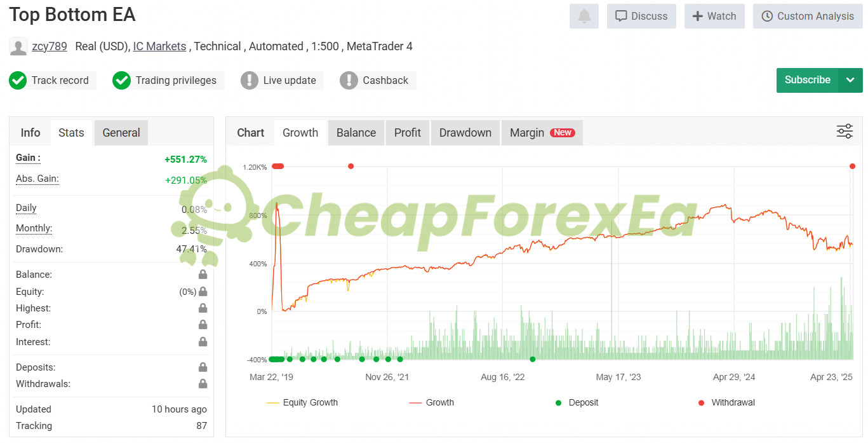Switch to the Balance chart tab

(356, 133)
